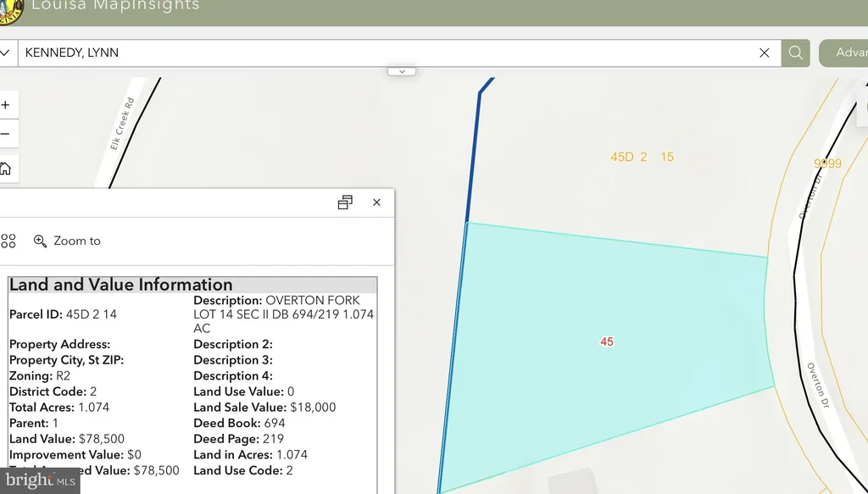The image size is (868, 494).
Task: Collapse the search bar with chevron tab
Action: (401, 71)
